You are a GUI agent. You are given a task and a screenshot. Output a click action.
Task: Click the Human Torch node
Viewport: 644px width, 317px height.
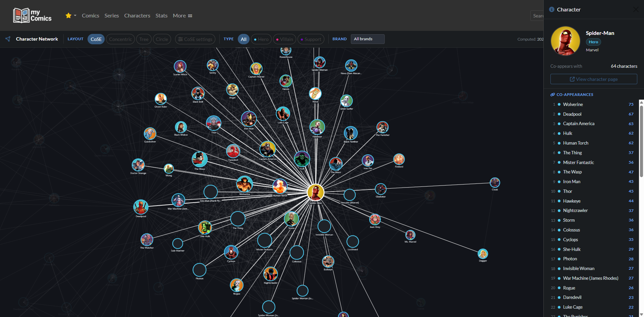pyautogui.click(x=280, y=186)
